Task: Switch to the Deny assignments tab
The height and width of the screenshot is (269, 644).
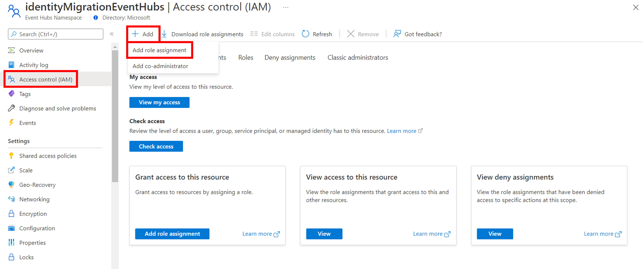Action: pos(290,58)
